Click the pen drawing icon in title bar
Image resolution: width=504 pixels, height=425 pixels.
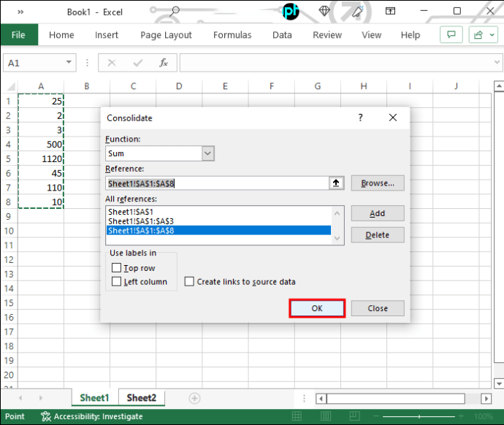point(357,12)
